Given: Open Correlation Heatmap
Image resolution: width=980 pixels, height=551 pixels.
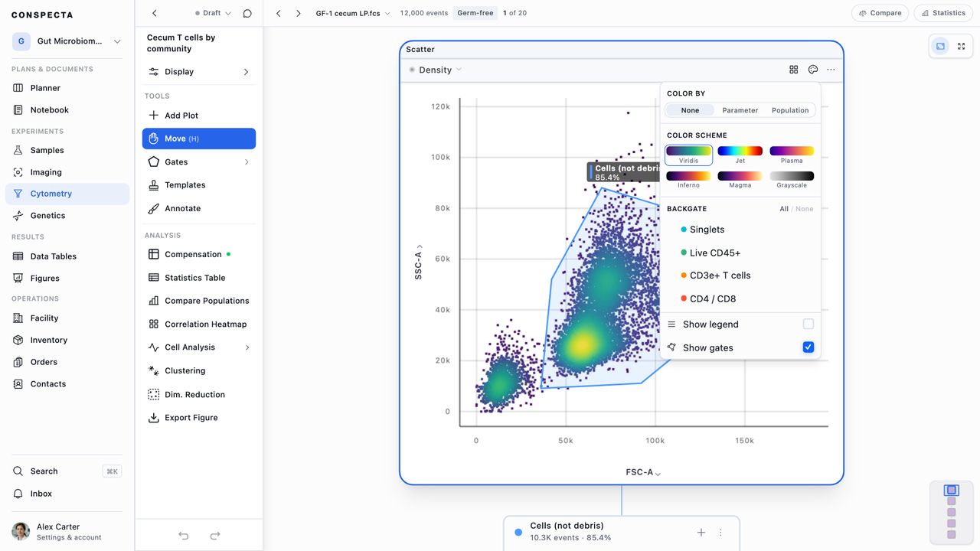Looking at the screenshot, I should (199, 324).
